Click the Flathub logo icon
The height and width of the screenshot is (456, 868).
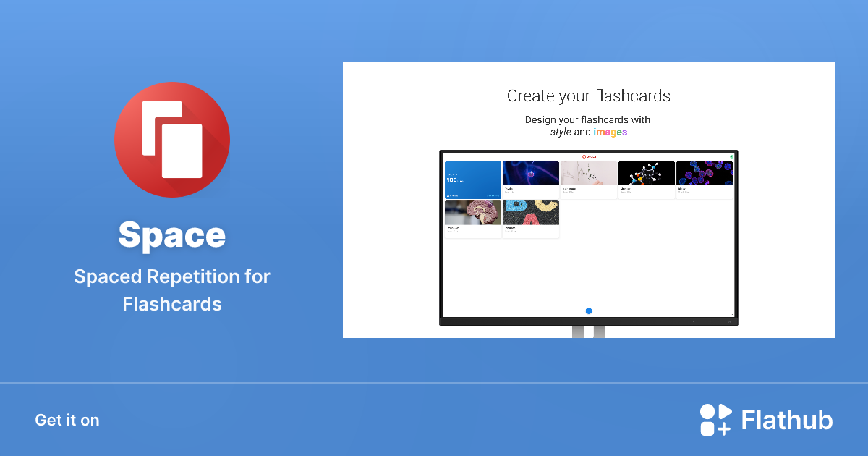tap(715, 420)
